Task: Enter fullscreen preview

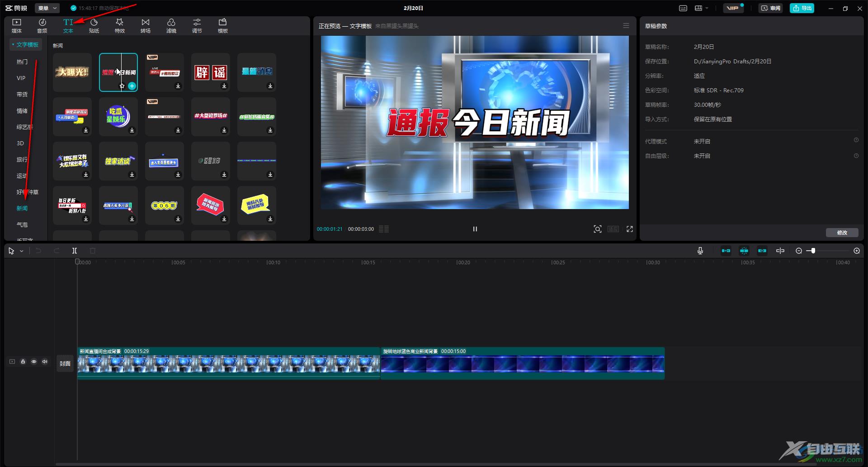Action: pyautogui.click(x=630, y=229)
